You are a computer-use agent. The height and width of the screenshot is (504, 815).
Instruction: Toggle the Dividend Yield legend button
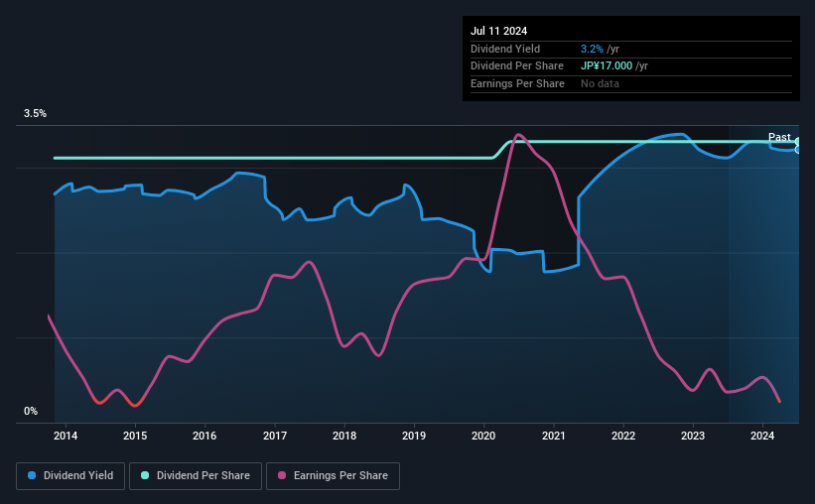[70, 476]
